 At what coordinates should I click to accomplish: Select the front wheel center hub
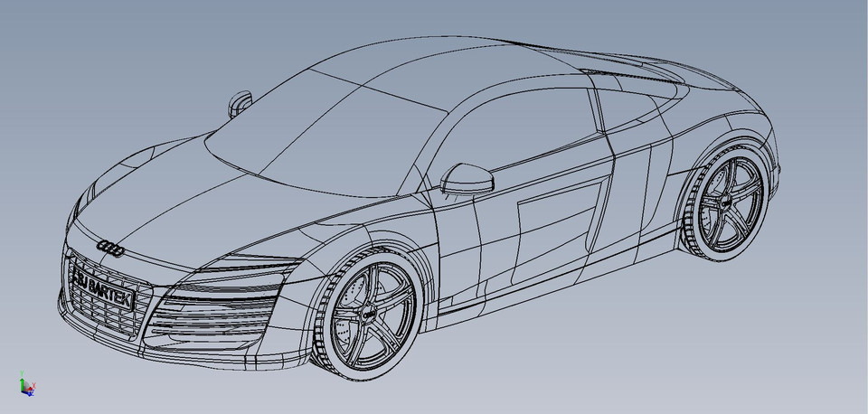[x=369, y=314]
